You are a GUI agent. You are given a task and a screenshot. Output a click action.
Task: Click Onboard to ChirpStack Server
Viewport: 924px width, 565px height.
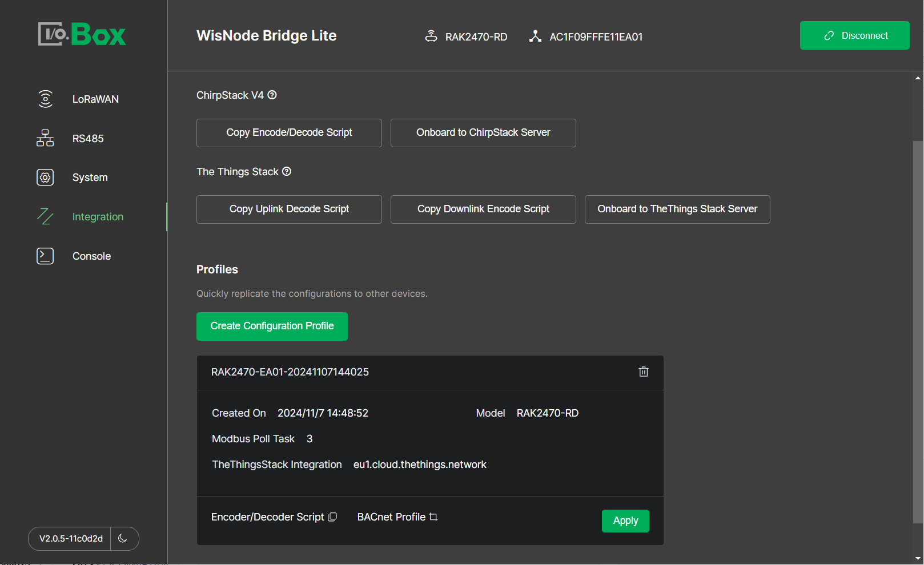[x=483, y=133]
